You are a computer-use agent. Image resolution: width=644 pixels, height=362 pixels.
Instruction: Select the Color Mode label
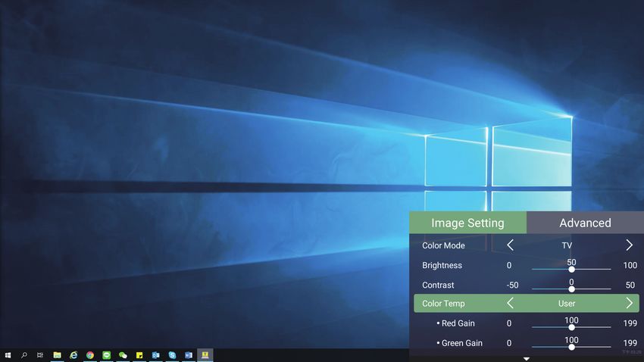coord(443,245)
